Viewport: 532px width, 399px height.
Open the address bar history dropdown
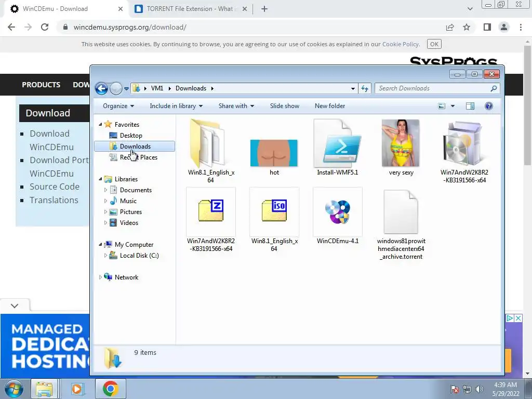click(x=353, y=88)
